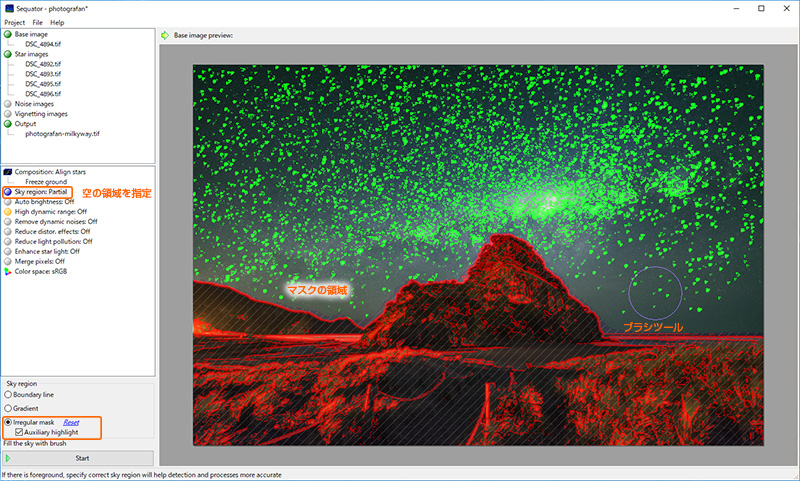The image size is (800, 481).
Task: Click the gray Noise images status icon
Action: point(8,104)
